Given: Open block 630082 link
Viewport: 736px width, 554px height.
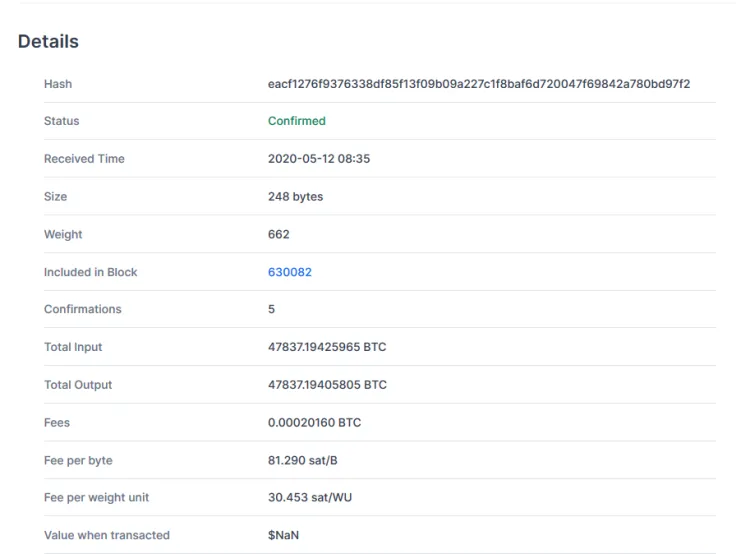Looking at the screenshot, I should 289,272.
